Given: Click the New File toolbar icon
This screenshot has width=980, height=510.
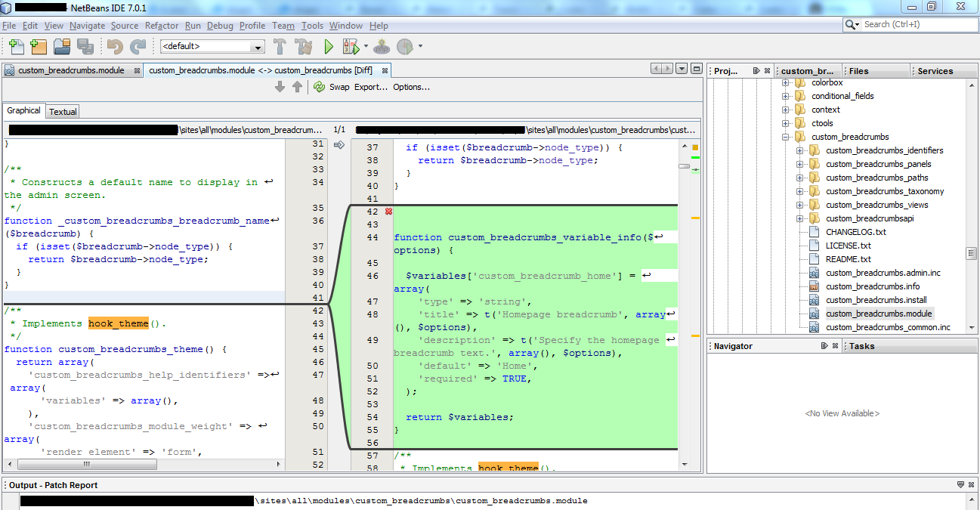Looking at the screenshot, I should pos(16,47).
